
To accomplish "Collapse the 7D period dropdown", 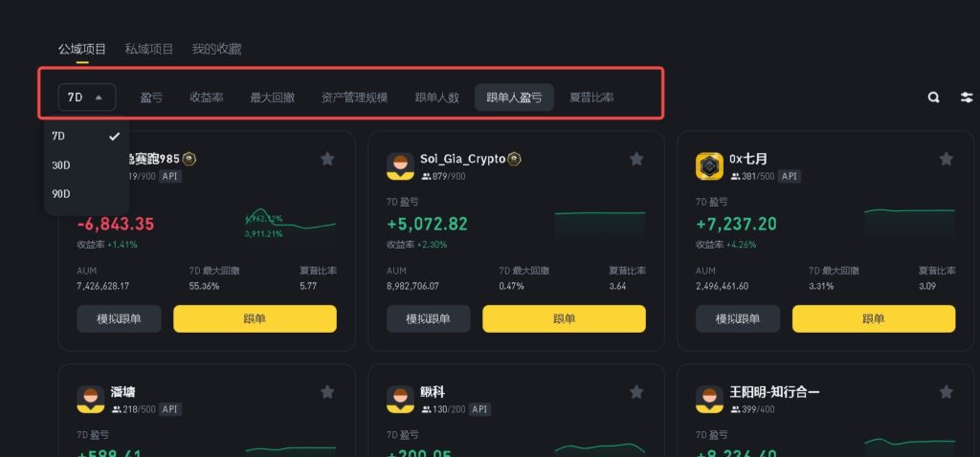I will (x=87, y=98).
